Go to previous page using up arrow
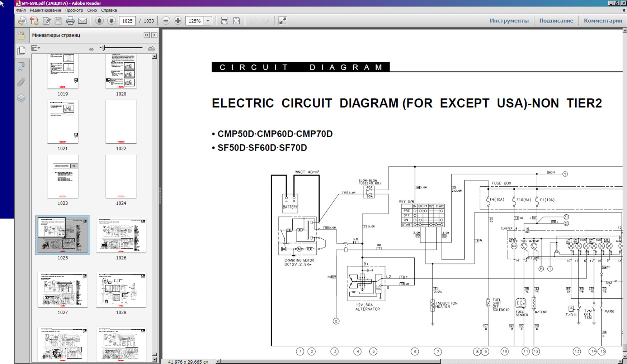 click(99, 21)
